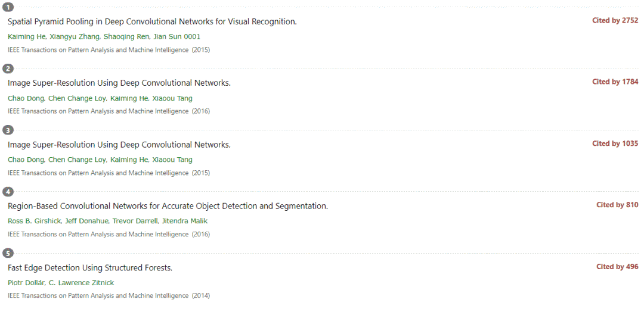Open author Piotr Dollár's profile
The height and width of the screenshot is (309, 644).
[x=26, y=283]
